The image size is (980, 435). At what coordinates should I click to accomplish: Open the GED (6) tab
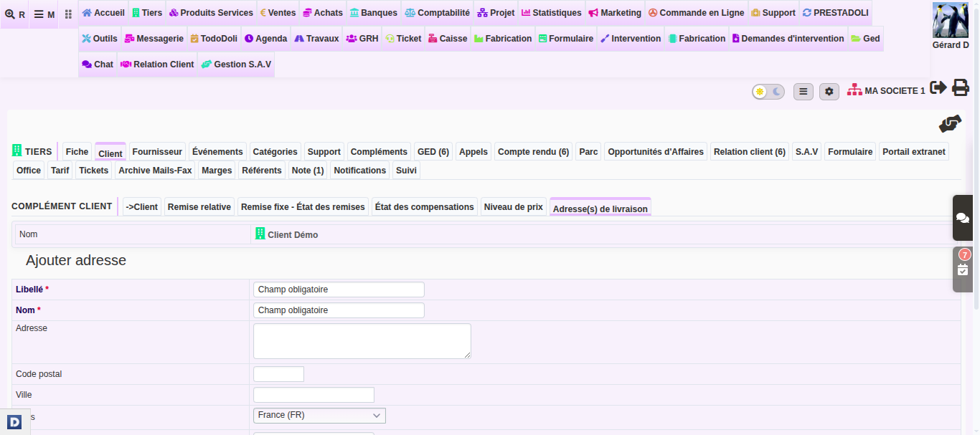coord(433,151)
